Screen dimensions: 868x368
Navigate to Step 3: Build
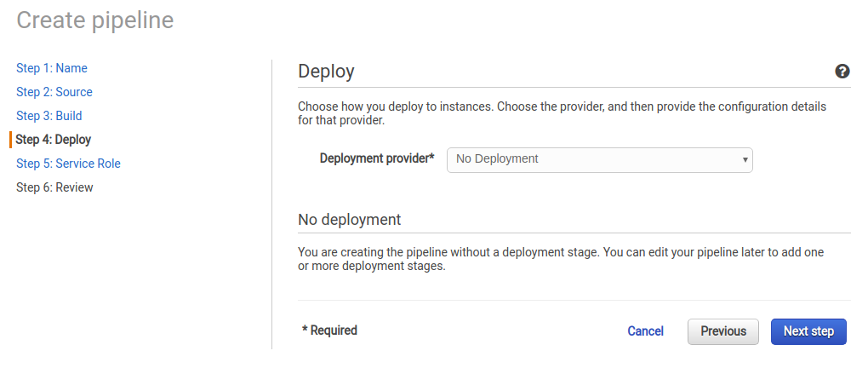(x=49, y=116)
